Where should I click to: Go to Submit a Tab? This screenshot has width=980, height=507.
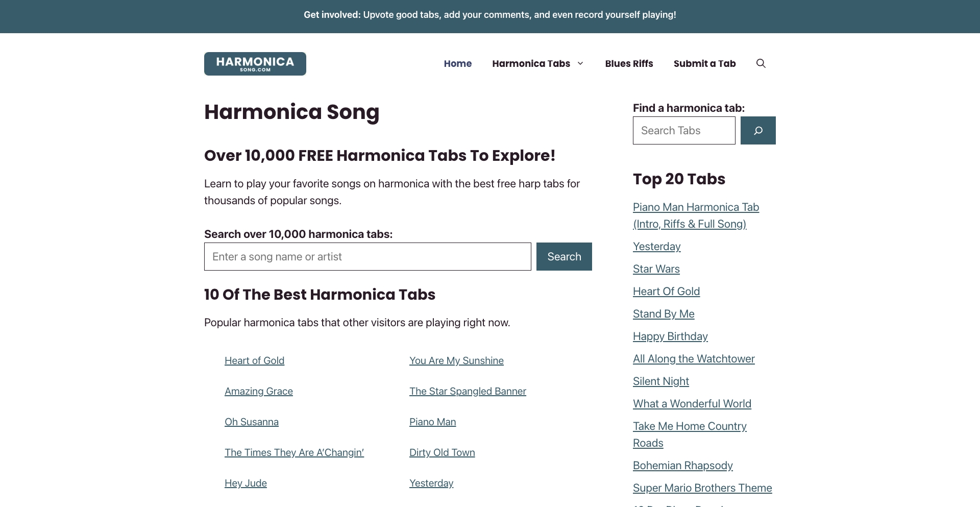(x=704, y=63)
